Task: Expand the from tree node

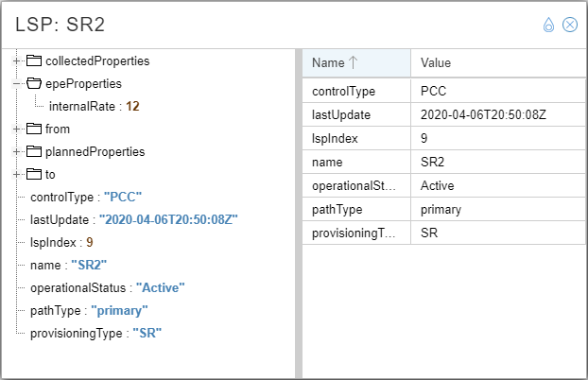Action: [x=16, y=129]
